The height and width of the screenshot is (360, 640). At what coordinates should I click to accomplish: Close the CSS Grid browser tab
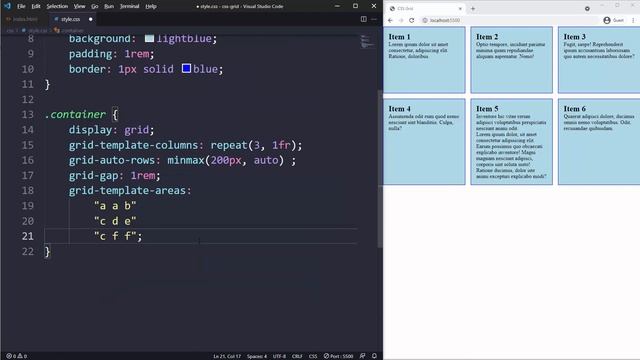point(460,9)
